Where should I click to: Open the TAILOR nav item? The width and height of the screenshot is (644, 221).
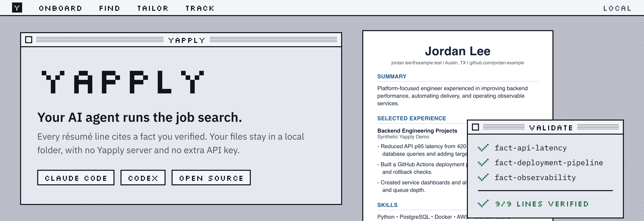pos(153,8)
